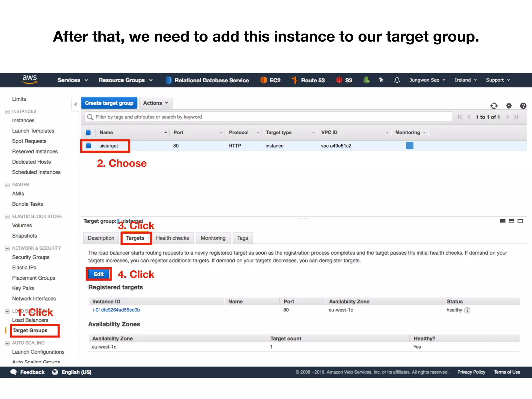Image resolution: width=532 pixels, height=399 pixels.
Task: Click the Edit button
Action: (x=99, y=274)
